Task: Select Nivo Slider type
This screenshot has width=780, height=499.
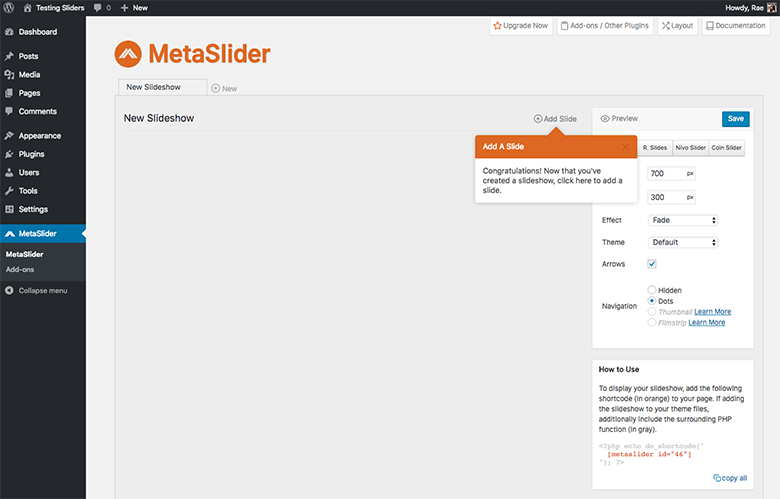Action: 690,148
